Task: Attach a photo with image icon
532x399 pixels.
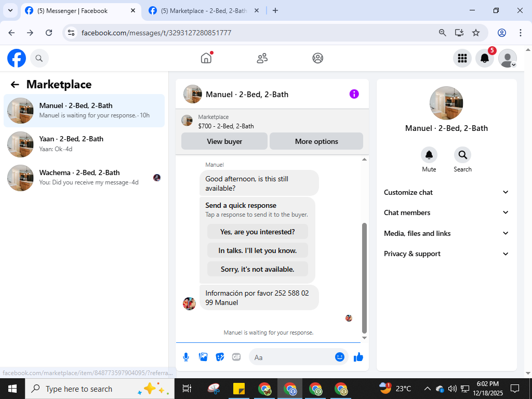Action: [x=203, y=357]
